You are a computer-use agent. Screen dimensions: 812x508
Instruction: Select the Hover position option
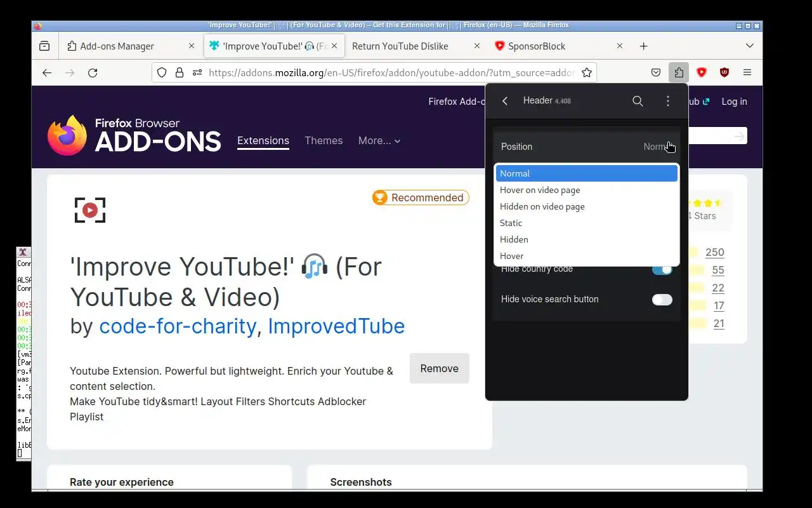587,256
